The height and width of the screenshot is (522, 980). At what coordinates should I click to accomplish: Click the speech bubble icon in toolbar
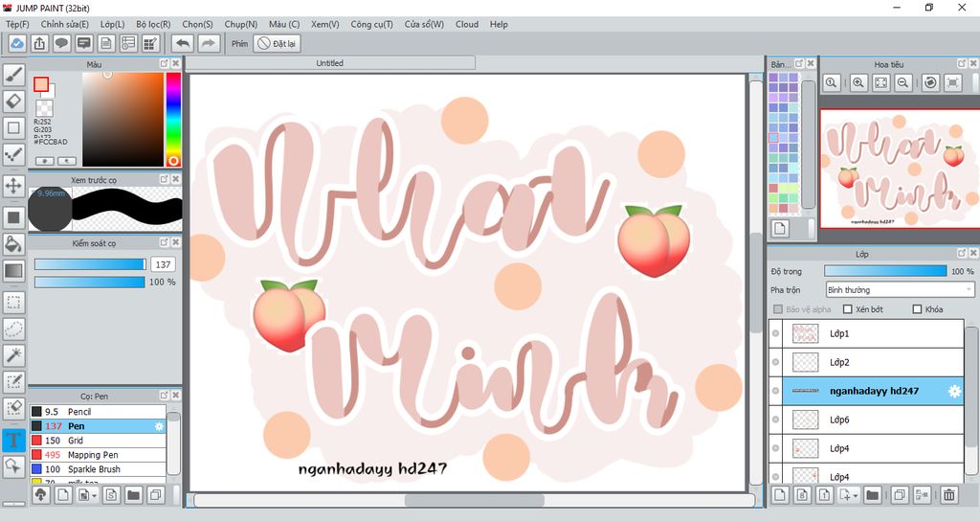pyautogui.click(x=61, y=44)
